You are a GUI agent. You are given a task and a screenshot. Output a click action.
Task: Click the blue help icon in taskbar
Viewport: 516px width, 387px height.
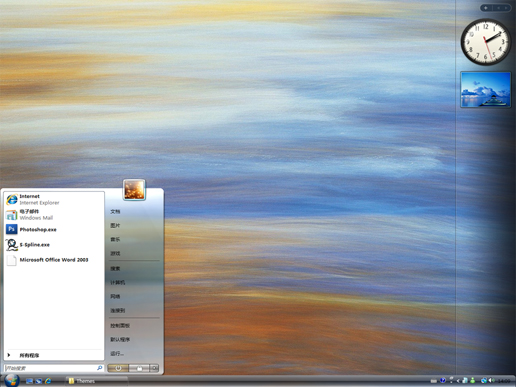tap(443, 380)
